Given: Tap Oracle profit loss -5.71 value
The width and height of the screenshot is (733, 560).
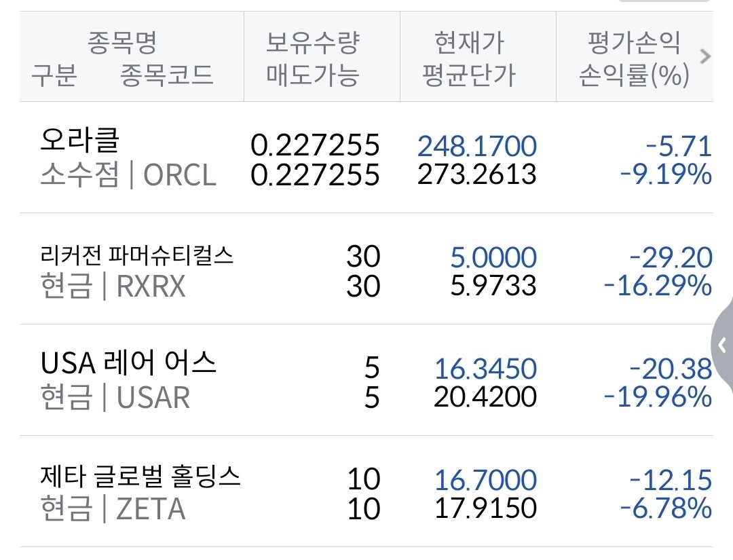Looking at the screenshot, I should click(679, 146).
